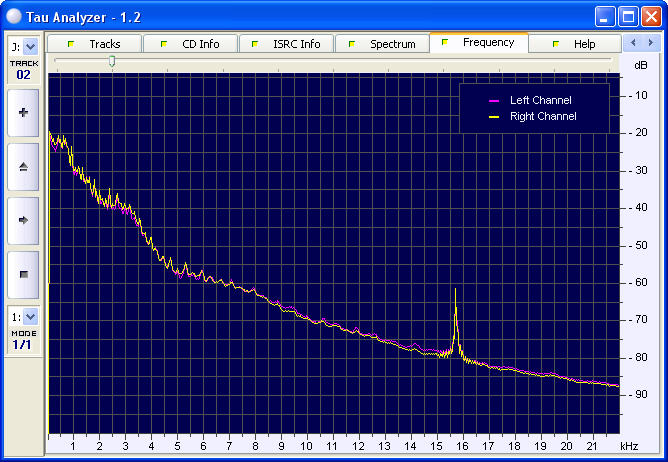This screenshot has width=668, height=462.
Task: Click the kHz axis label
Action: pos(629,446)
